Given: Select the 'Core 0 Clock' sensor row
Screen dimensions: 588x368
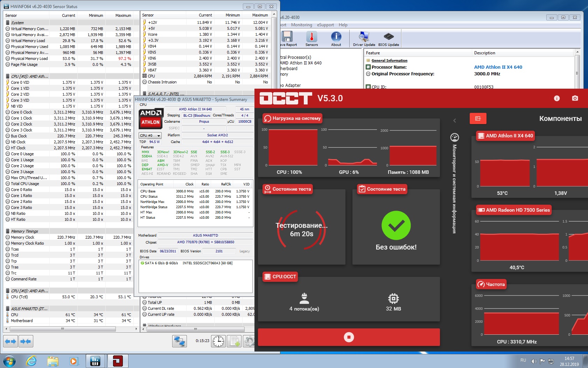Looking at the screenshot, I should pyautogui.click(x=68, y=113).
